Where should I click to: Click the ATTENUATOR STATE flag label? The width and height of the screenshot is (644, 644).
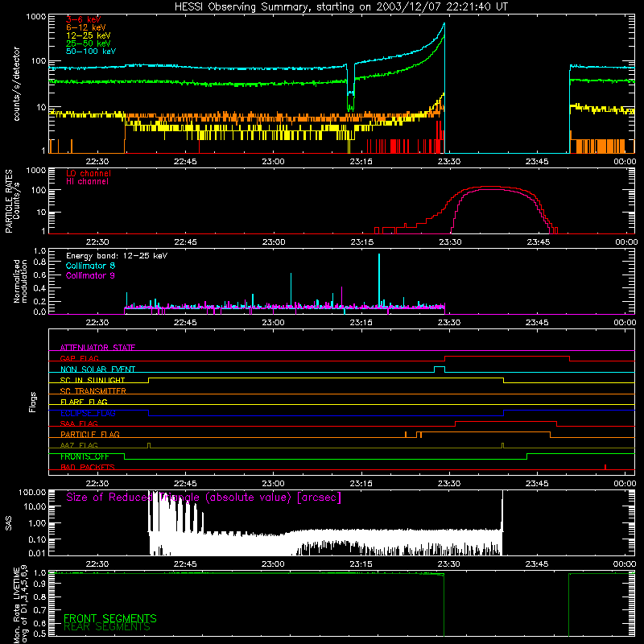point(97,348)
